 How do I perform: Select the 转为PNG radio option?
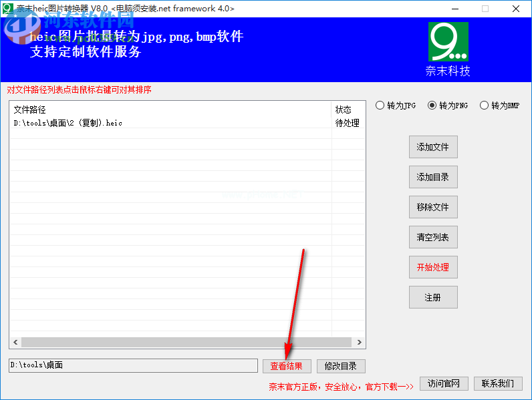(x=448, y=106)
